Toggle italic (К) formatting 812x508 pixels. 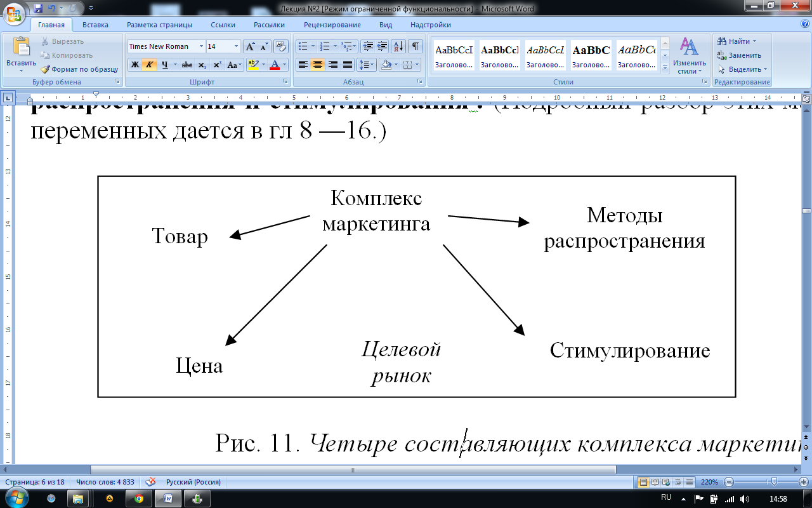coord(150,65)
